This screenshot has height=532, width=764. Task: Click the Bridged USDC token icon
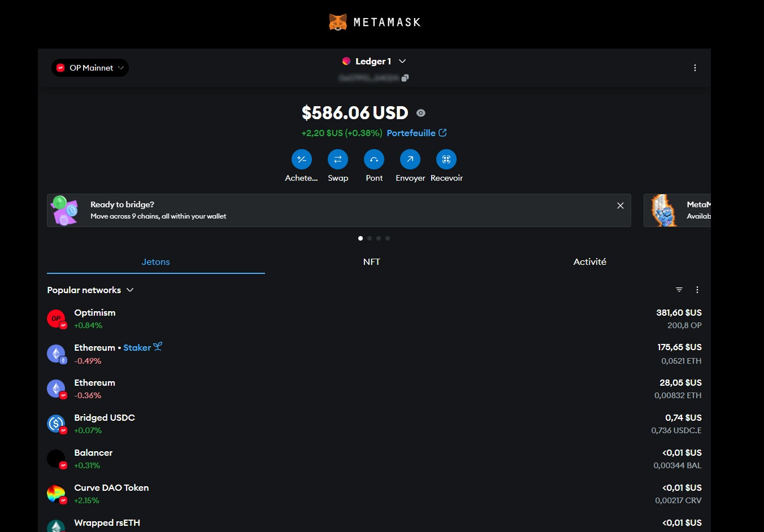[x=57, y=424]
